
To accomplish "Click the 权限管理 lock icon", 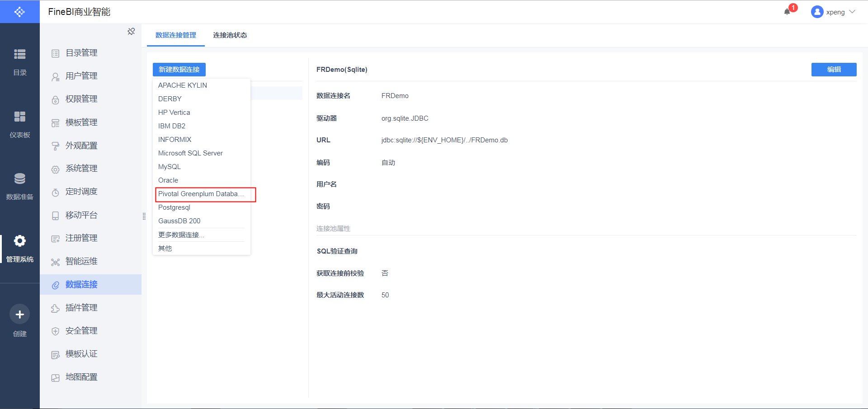I will coord(55,100).
